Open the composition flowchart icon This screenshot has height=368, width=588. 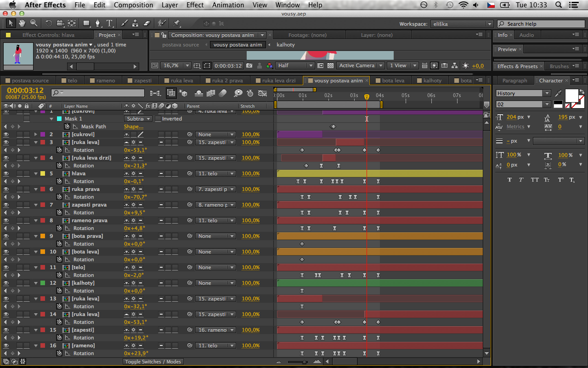tap(455, 66)
